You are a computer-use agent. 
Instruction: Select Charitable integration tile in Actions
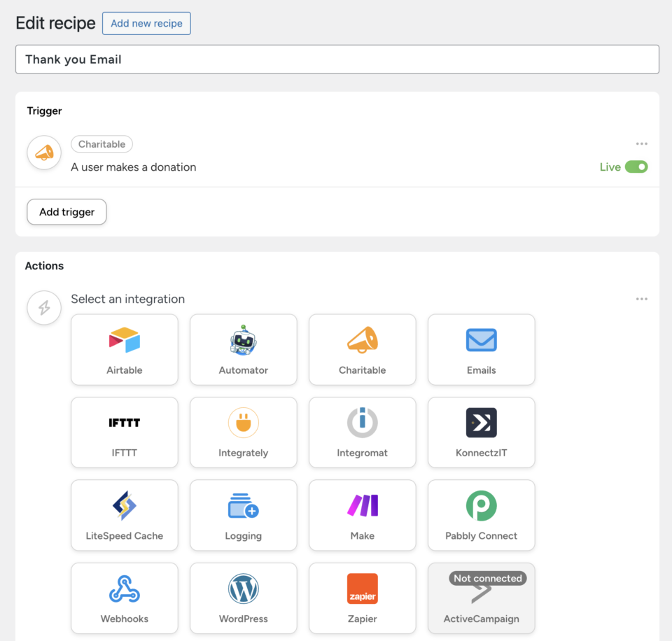(362, 350)
